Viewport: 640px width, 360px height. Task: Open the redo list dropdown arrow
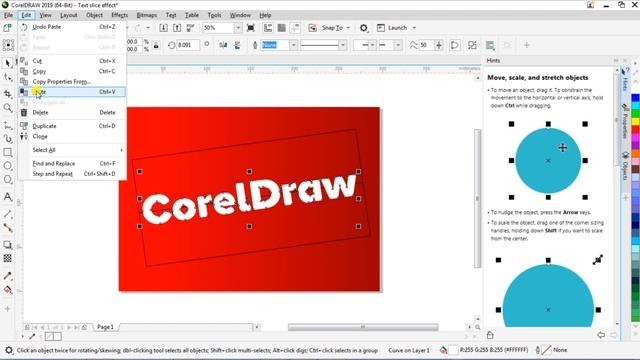[x=148, y=28]
